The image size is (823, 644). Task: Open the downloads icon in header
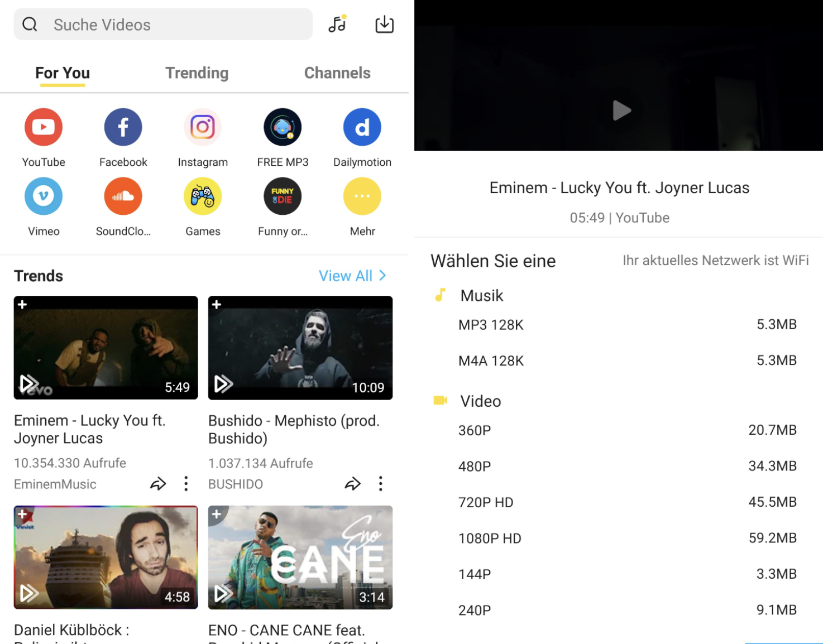point(385,24)
